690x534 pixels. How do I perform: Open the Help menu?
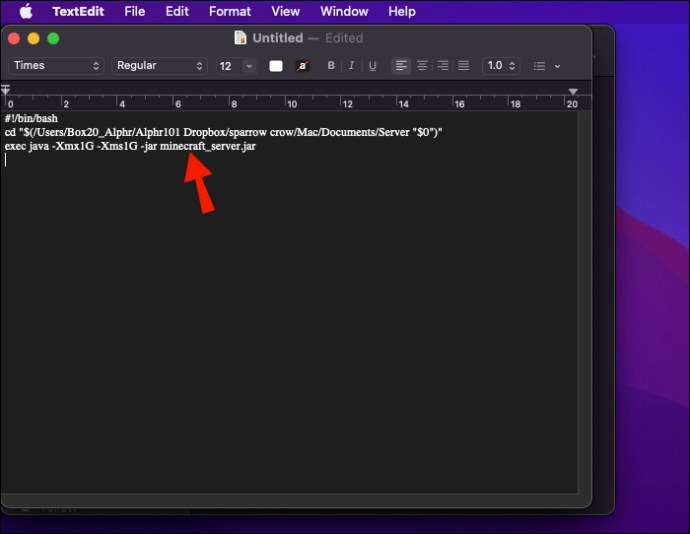[x=402, y=12]
